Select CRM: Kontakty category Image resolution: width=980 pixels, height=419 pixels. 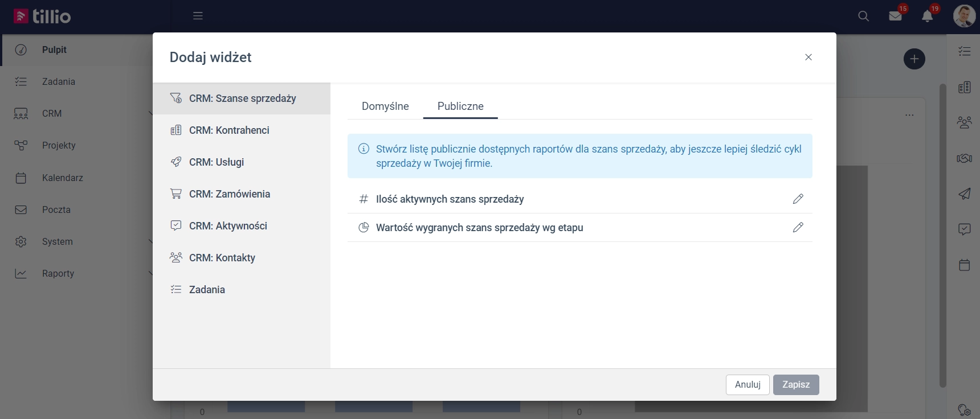click(x=242, y=258)
